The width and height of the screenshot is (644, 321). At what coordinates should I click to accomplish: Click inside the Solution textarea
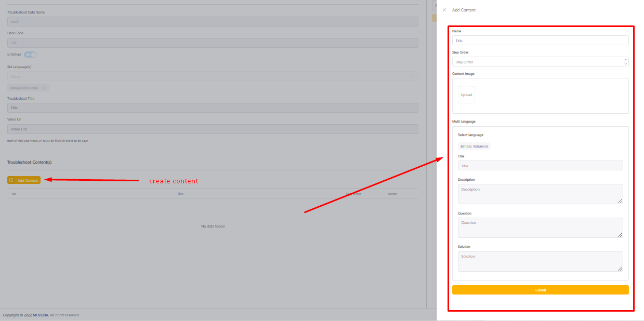click(540, 261)
